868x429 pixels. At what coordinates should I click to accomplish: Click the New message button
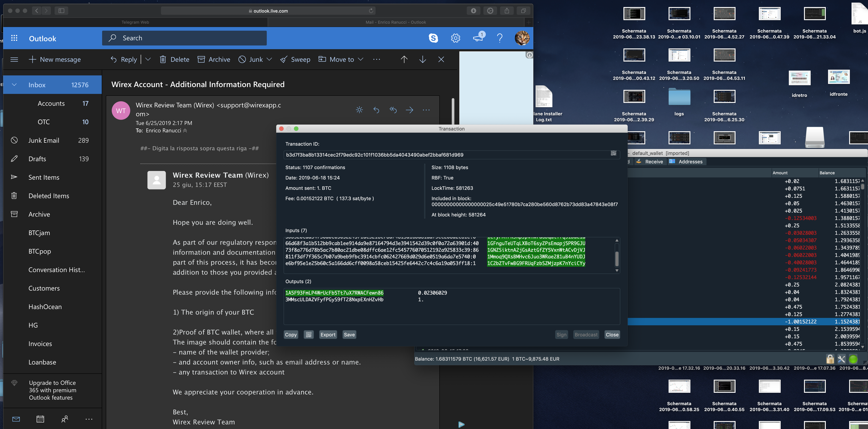pyautogui.click(x=55, y=59)
